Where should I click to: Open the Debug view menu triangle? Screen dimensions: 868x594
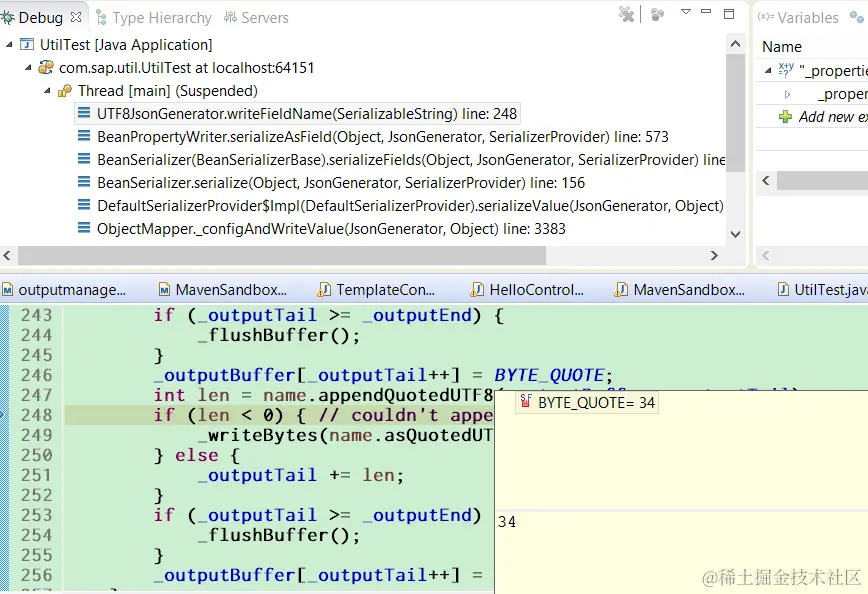[x=686, y=12]
